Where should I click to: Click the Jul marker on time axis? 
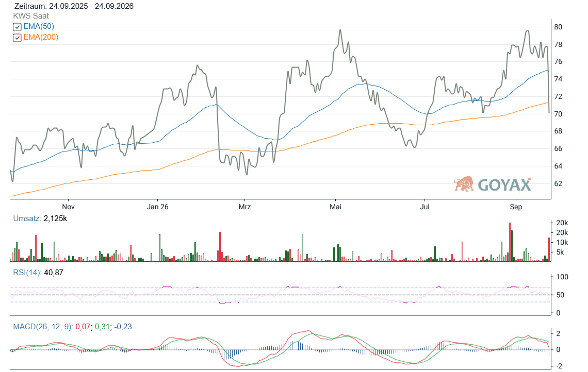coord(424,207)
